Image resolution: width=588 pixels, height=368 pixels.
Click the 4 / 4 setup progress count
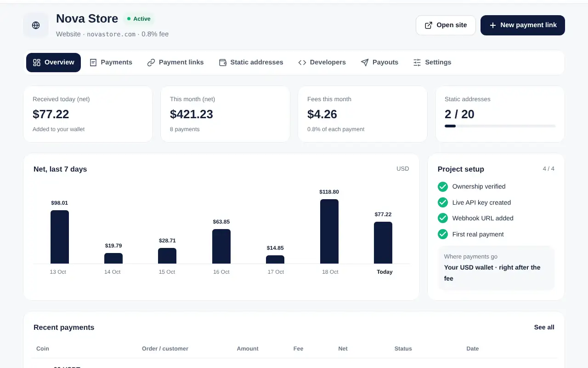tap(548, 169)
